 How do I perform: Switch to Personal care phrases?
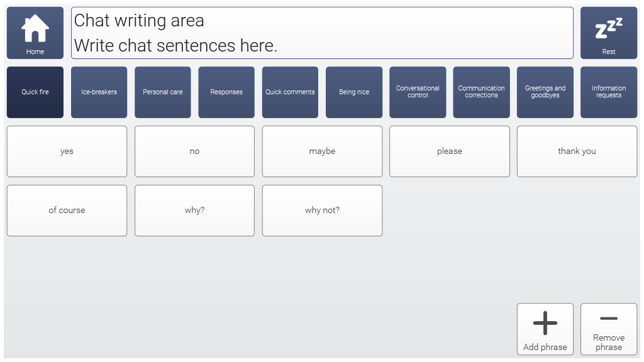[162, 92]
